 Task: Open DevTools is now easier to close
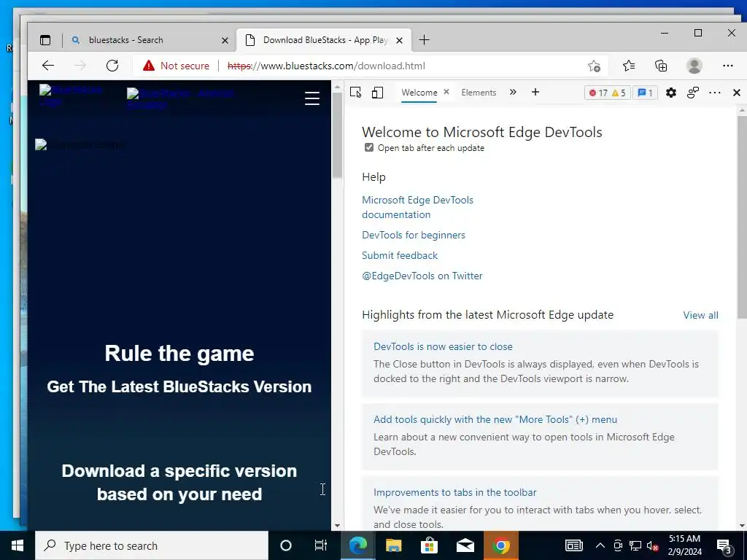(x=443, y=346)
